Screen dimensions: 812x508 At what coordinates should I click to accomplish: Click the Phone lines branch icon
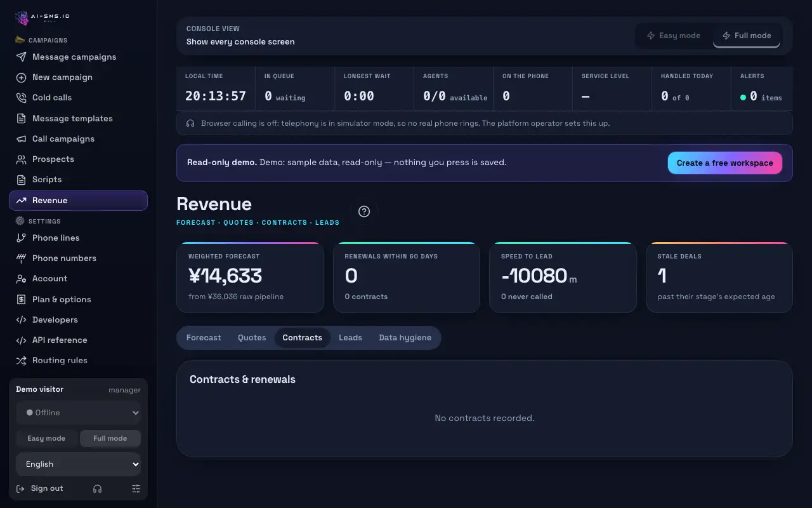[x=22, y=238]
